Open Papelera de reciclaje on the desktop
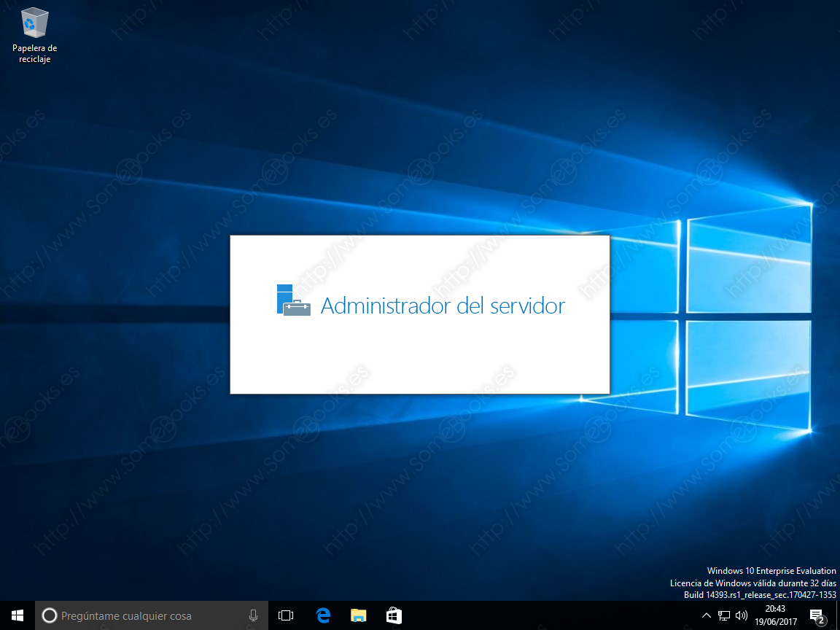The width and height of the screenshot is (840, 630). [34, 26]
